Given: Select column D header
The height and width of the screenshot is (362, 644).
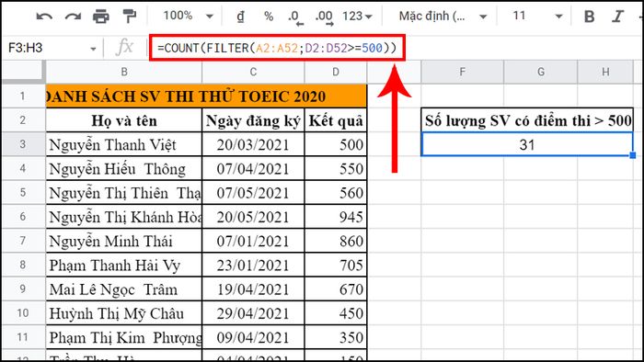Looking at the screenshot, I should (336, 73).
